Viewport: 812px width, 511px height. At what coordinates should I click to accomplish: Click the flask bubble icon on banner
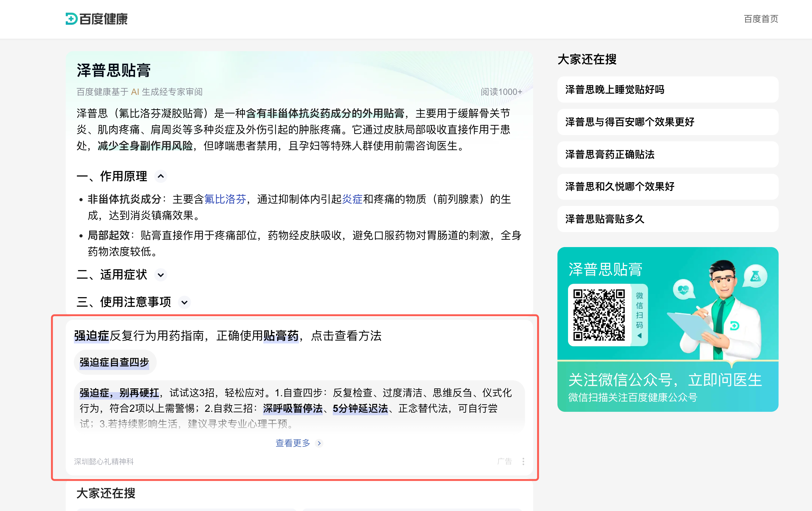[755, 276]
